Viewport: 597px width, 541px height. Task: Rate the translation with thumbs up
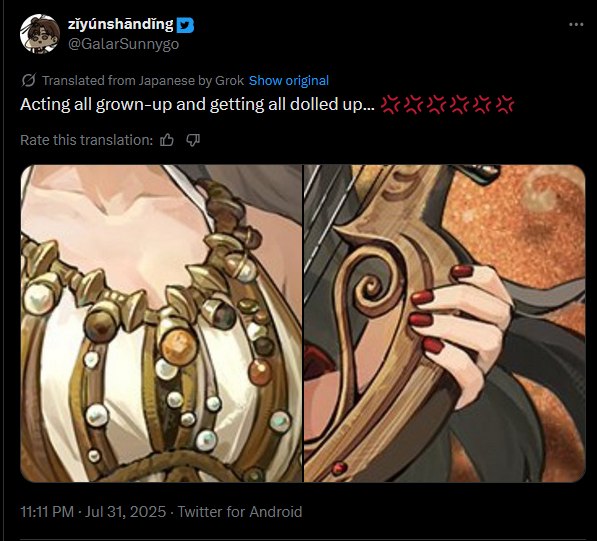pos(167,140)
